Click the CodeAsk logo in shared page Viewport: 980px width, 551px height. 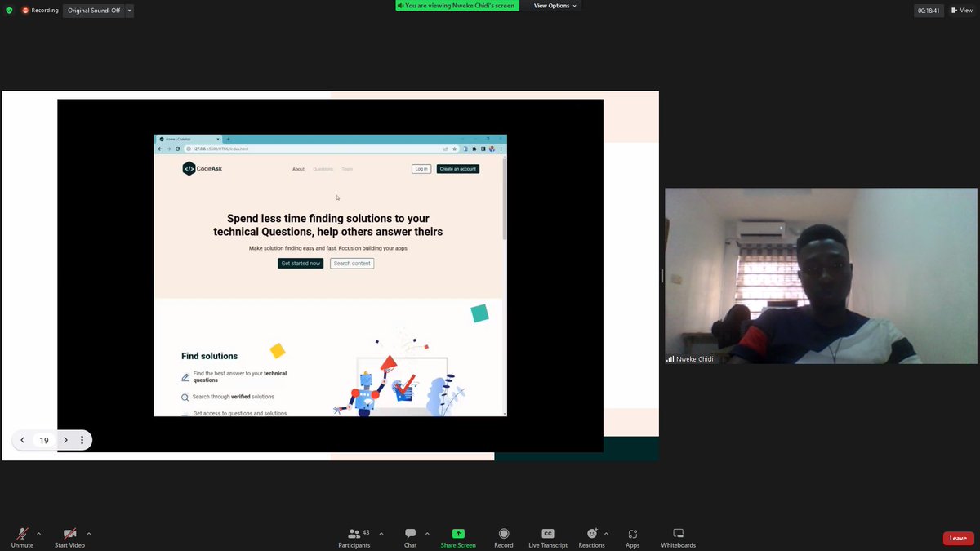(202, 169)
